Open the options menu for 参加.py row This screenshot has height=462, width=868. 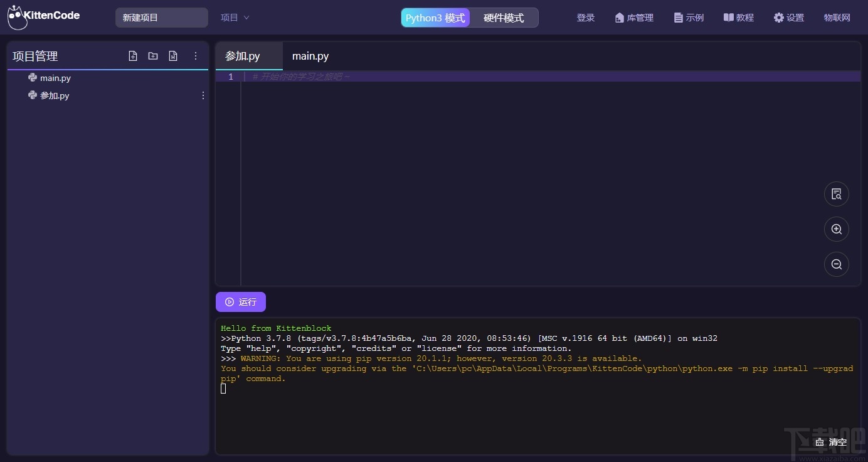pos(203,95)
